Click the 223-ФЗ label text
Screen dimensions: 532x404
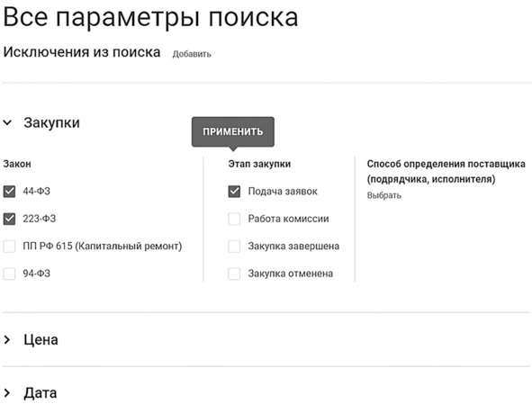[x=40, y=219]
